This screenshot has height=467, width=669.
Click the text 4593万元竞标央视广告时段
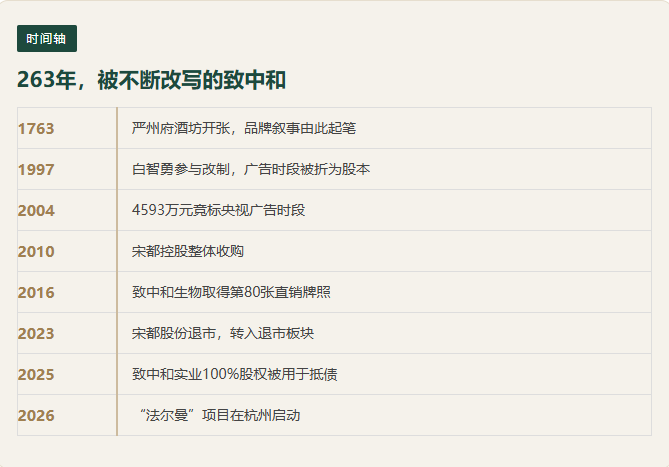tap(218, 210)
